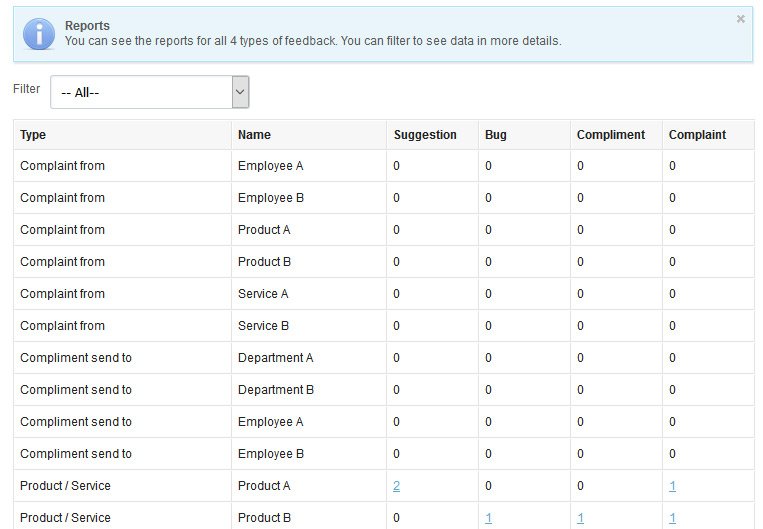
Task: Click the Service B name cell
Action: tap(309, 326)
